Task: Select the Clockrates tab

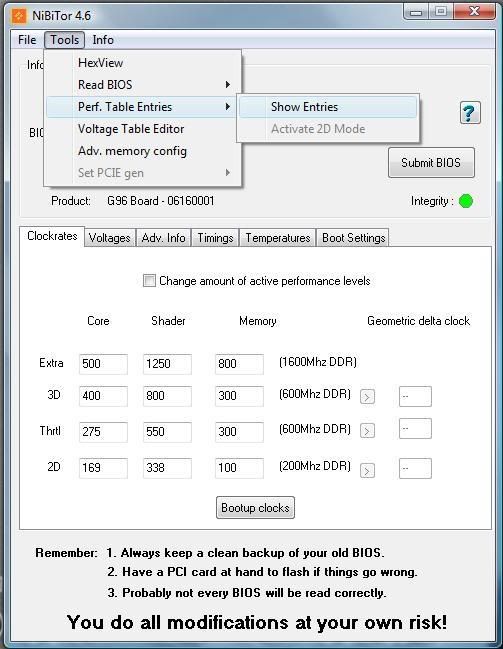Action: point(52,236)
